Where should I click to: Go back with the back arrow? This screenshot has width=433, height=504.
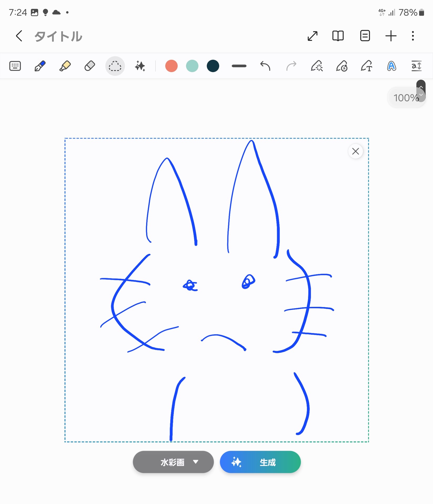coord(19,36)
